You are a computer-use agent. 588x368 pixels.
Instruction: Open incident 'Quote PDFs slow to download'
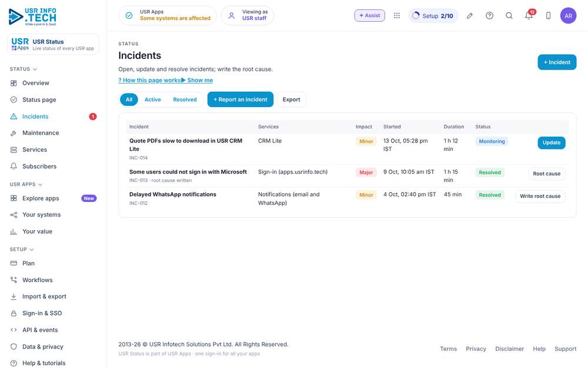pyautogui.click(x=186, y=145)
